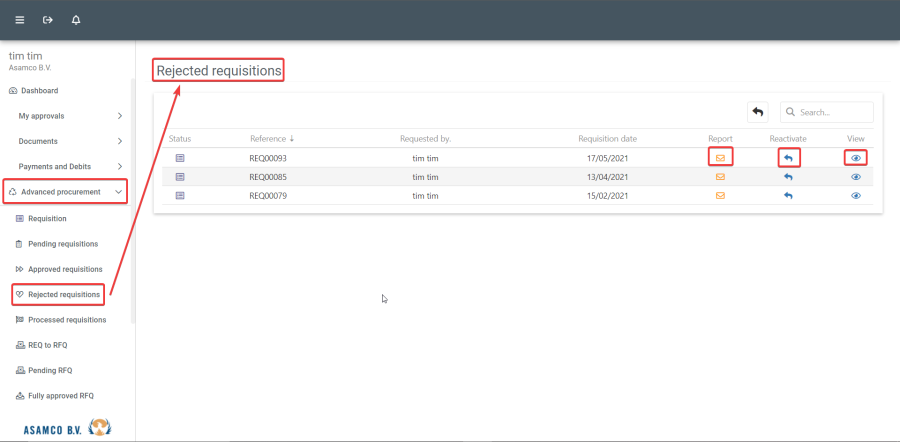
Task: Open Pending requisitions in sidebar
Action: click(x=62, y=244)
